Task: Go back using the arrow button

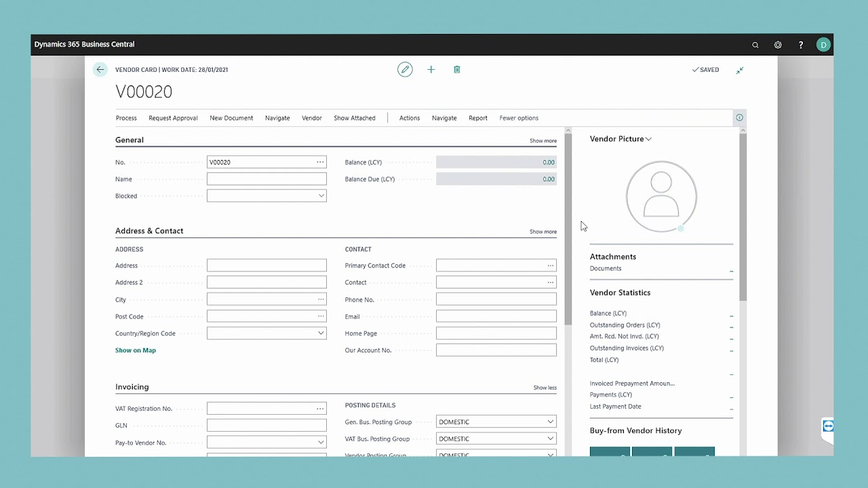Action: pyautogui.click(x=100, y=69)
